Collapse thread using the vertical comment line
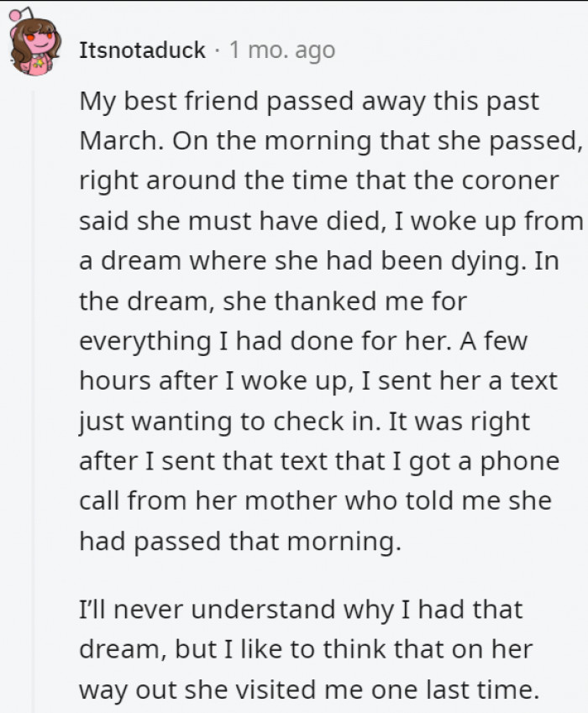Viewport: 588px width, 713px height. click(32, 400)
